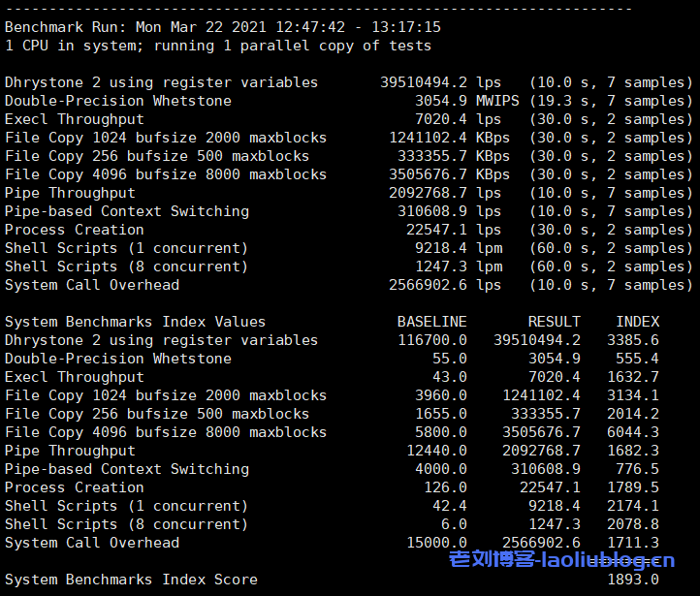This screenshot has height=596, width=700.
Task: Click the Benchmark Run date line
Action: click(x=223, y=27)
